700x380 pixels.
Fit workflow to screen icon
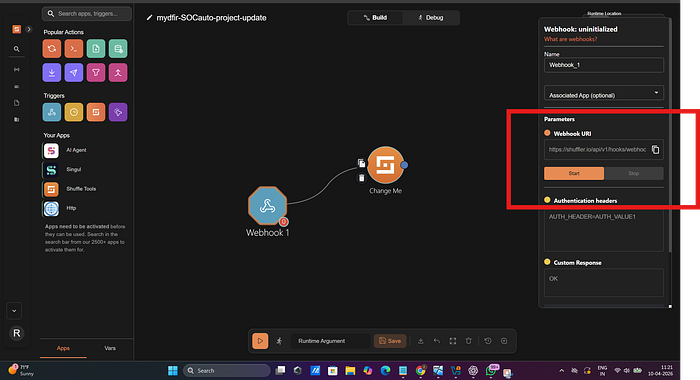coord(453,341)
